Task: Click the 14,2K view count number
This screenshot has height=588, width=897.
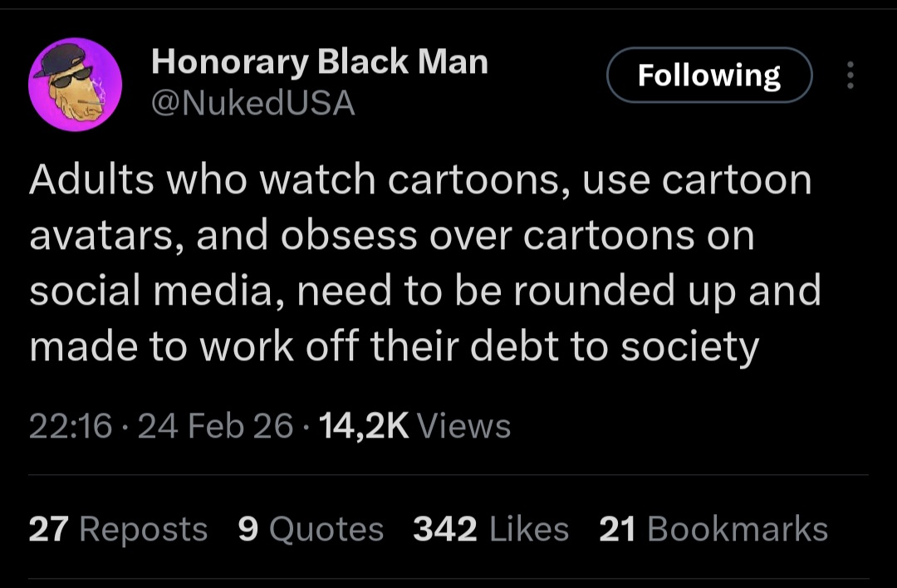Action: point(364,426)
